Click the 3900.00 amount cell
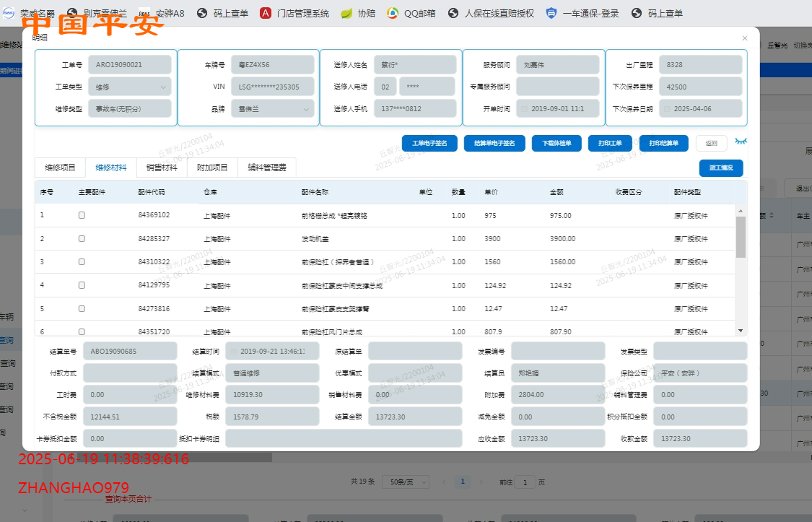The height and width of the screenshot is (522, 812). (x=562, y=239)
